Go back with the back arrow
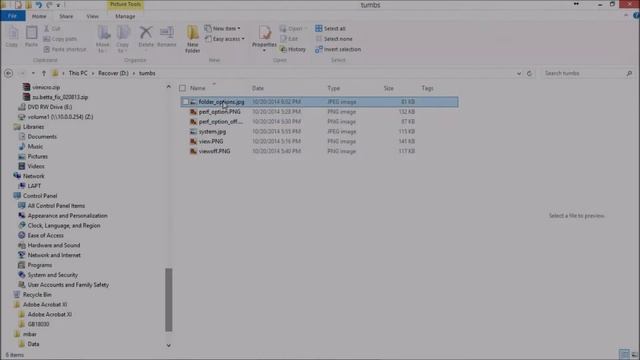 8,73
